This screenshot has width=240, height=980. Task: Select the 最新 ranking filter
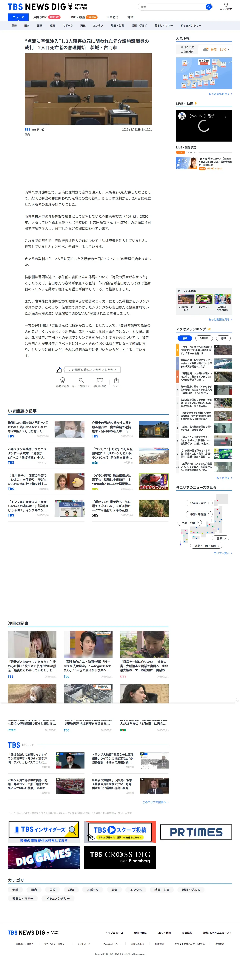(185, 338)
